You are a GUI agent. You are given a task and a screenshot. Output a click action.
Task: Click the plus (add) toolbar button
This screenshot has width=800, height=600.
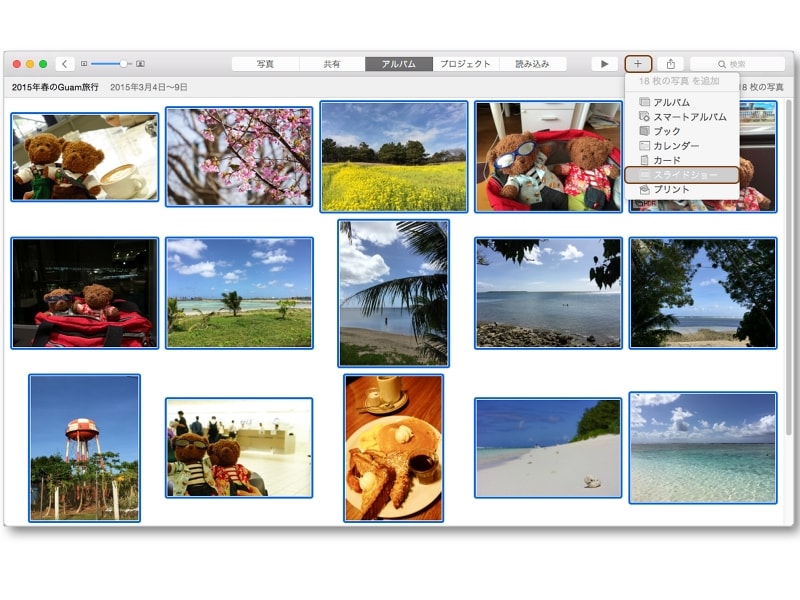tap(638, 64)
